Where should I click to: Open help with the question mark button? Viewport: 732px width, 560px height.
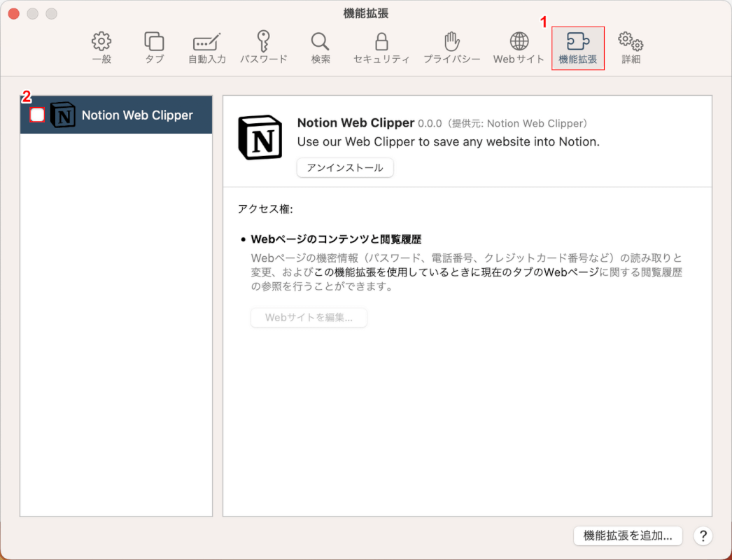click(x=703, y=535)
